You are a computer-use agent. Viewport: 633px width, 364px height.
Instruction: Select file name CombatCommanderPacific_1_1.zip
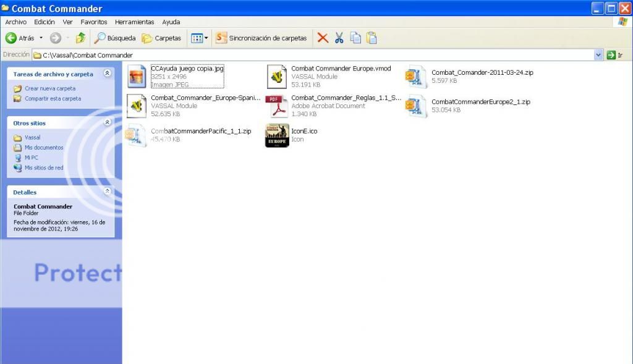pyautogui.click(x=201, y=131)
